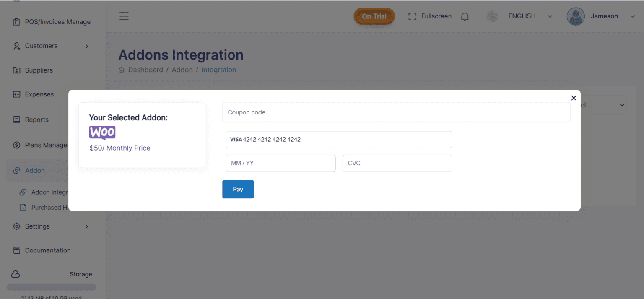The width and height of the screenshot is (644, 299).
Task: Click the Expenses sidebar icon
Action: pyautogui.click(x=16, y=94)
